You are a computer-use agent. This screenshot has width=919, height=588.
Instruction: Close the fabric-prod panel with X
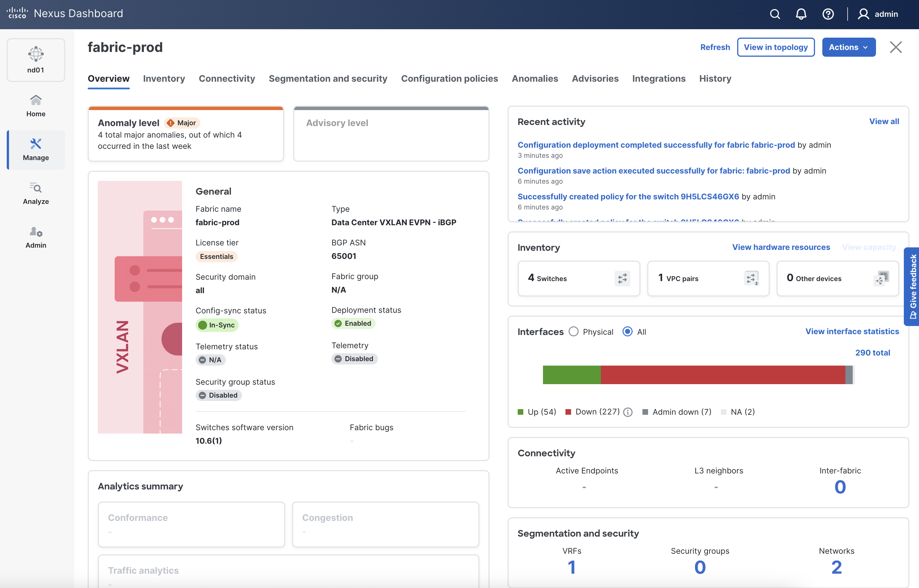896,47
